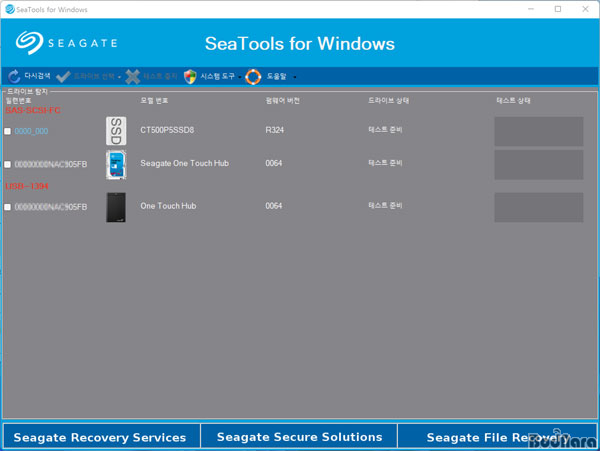
Task: Click the 모델 번호 column header
Action: click(154, 101)
